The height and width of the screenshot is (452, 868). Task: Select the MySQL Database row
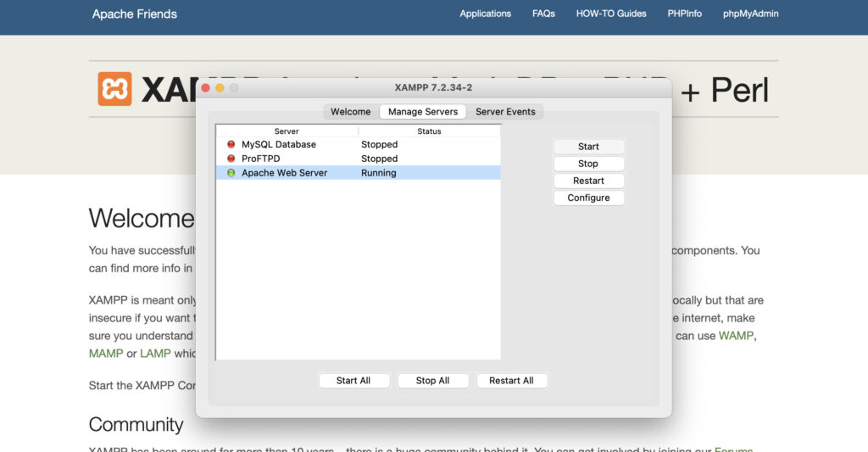click(x=359, y=144)
